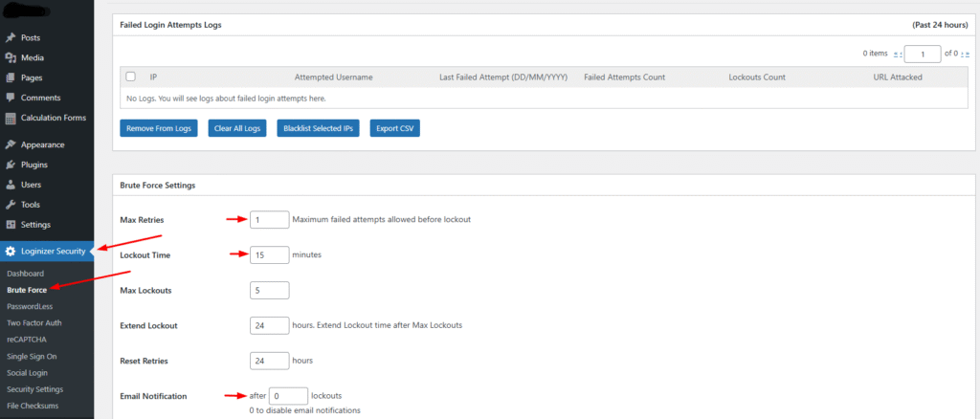
Task: Go to Loginizer Dashboard submenu
Action: coord(25,274)
